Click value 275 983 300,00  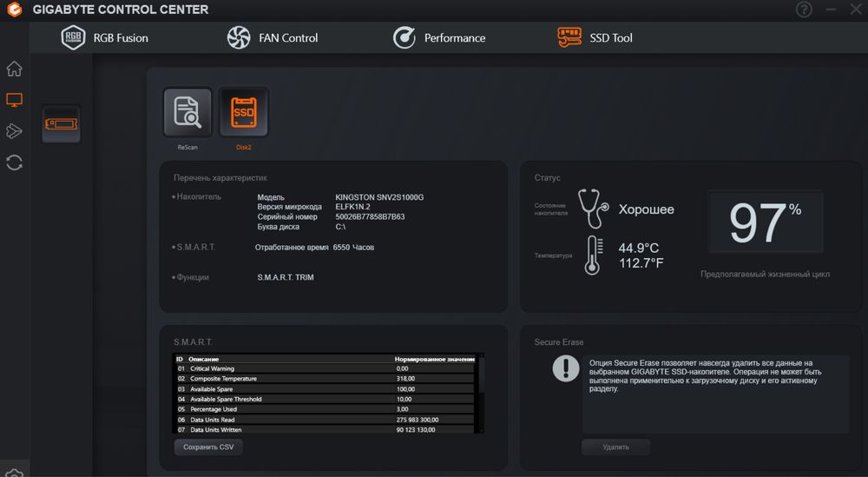[417, 420]
